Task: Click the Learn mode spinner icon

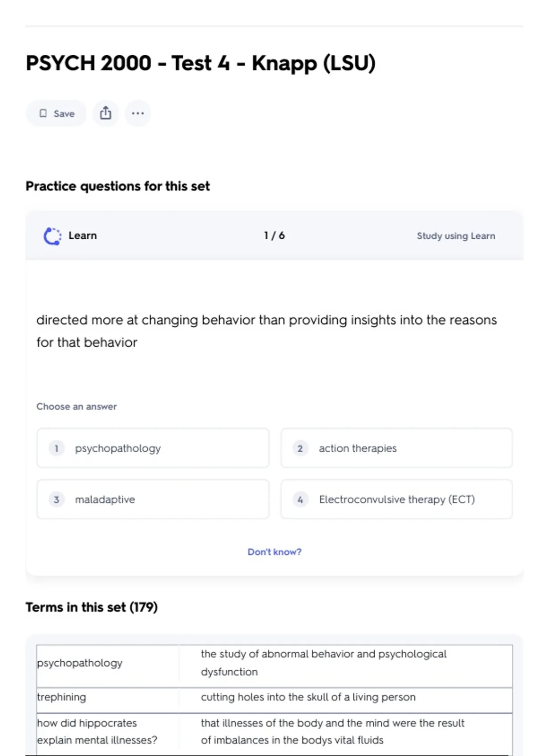Action: pos(53,236)
